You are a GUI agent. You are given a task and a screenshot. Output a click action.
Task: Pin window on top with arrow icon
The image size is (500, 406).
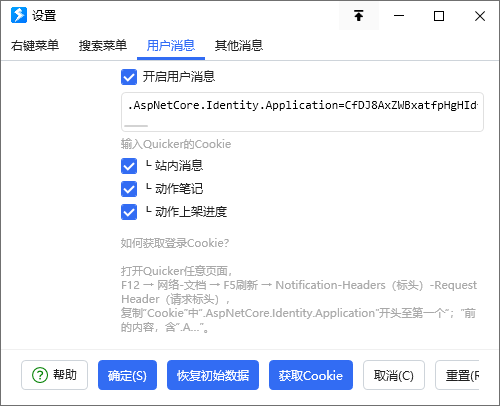coord(359,16)
